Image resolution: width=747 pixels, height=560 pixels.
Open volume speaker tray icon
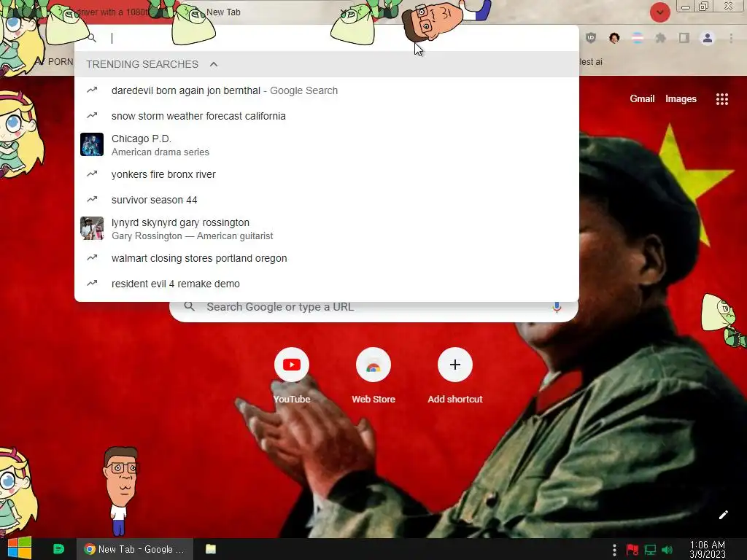[667, 550]
